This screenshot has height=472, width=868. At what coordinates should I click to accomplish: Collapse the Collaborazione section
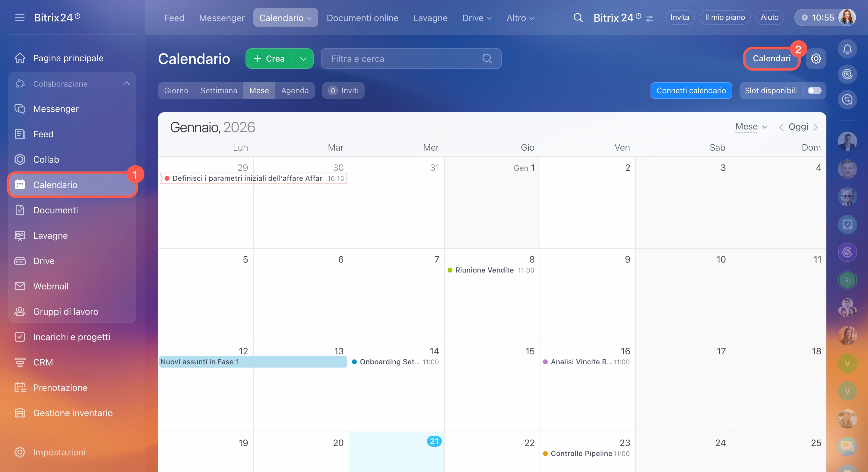click(x=126, y=84)
